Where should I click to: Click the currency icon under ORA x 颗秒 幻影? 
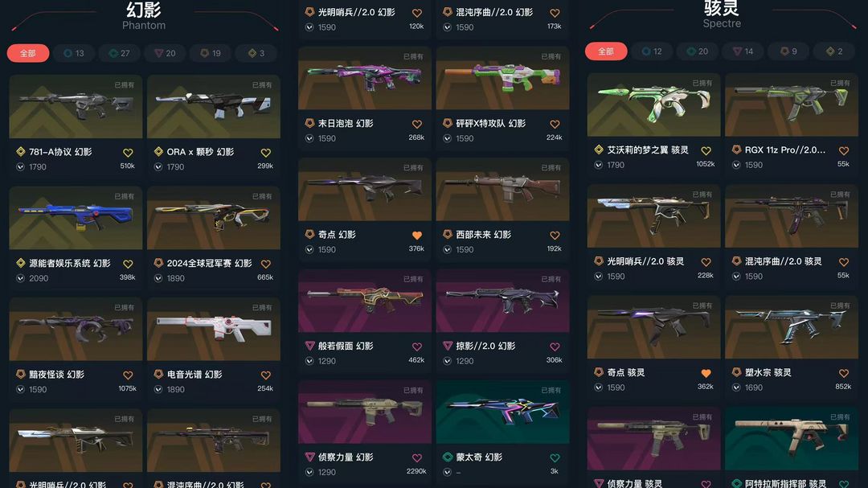coord(158,166)
